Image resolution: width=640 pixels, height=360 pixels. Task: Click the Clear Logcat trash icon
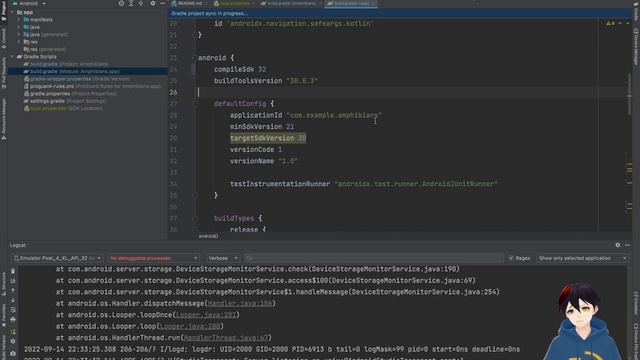13,271
